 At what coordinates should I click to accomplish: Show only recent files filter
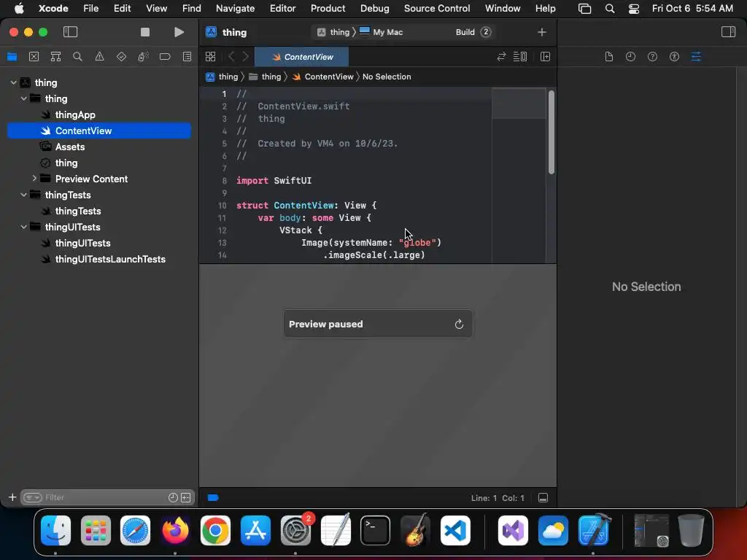pyautogui.click(x=173, y=497)
